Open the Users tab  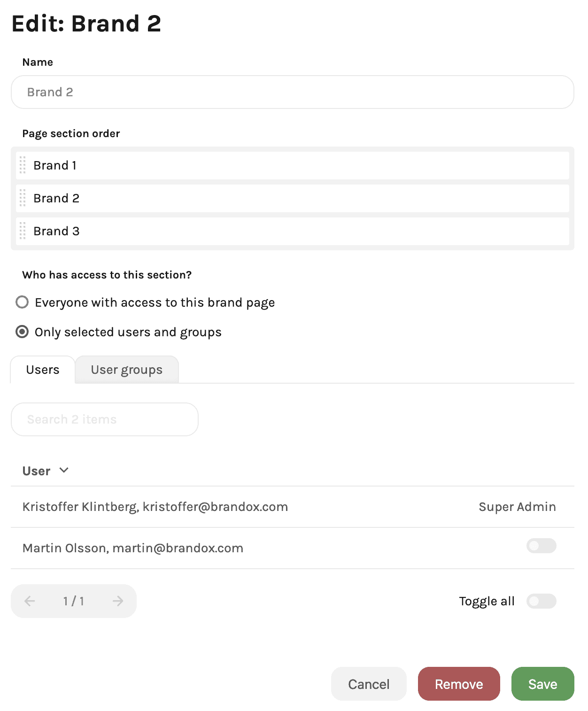point(43,370)
